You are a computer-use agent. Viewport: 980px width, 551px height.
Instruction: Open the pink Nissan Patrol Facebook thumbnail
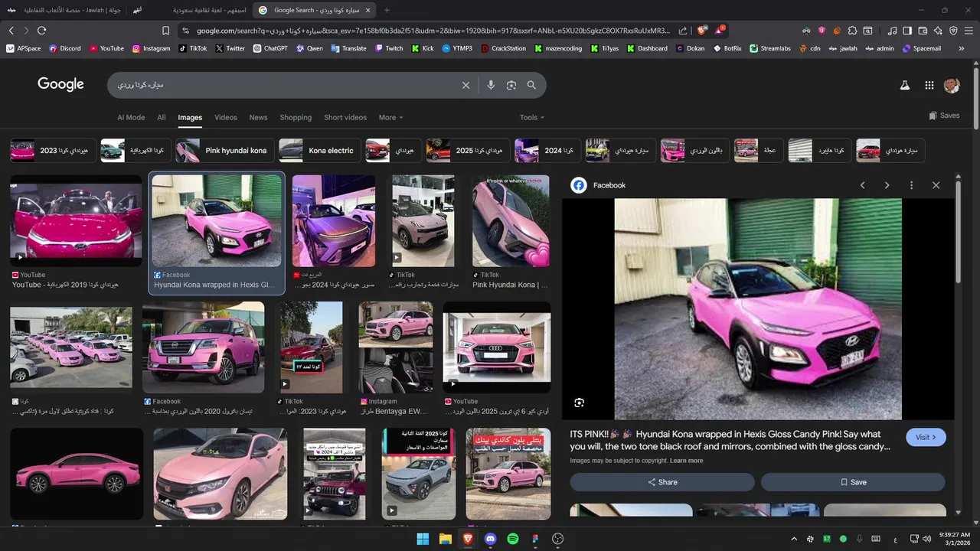[x=204, y=347]
